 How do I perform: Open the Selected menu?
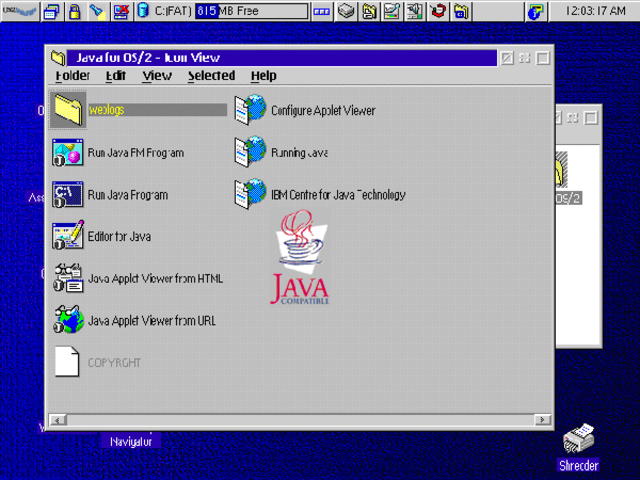(211, 76)
